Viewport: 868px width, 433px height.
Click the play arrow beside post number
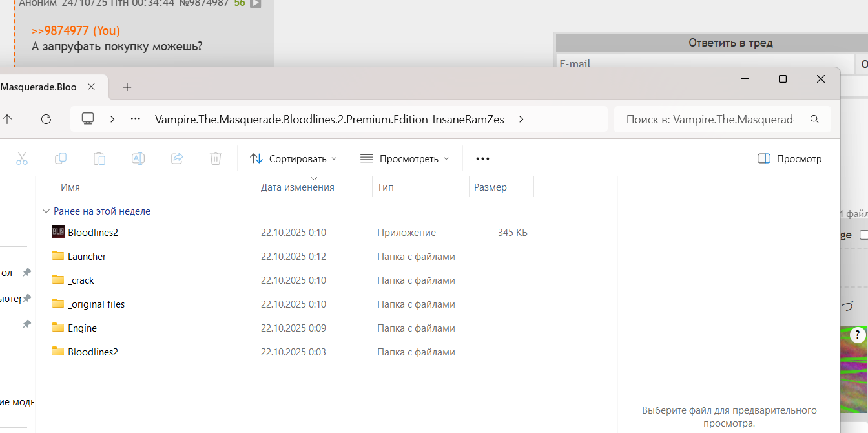[256, 3]
